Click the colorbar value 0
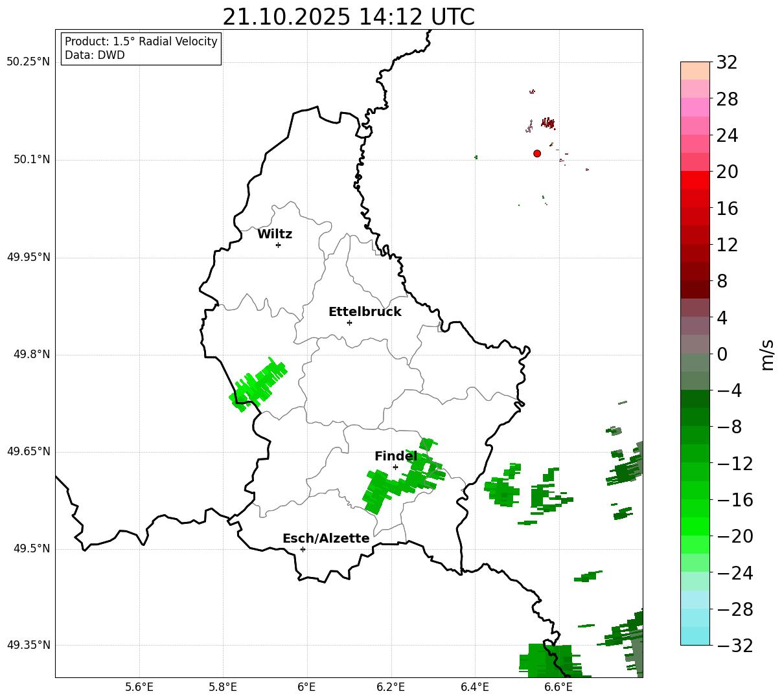The width and height of the screenshot is (782, 700). click(722, 354)
